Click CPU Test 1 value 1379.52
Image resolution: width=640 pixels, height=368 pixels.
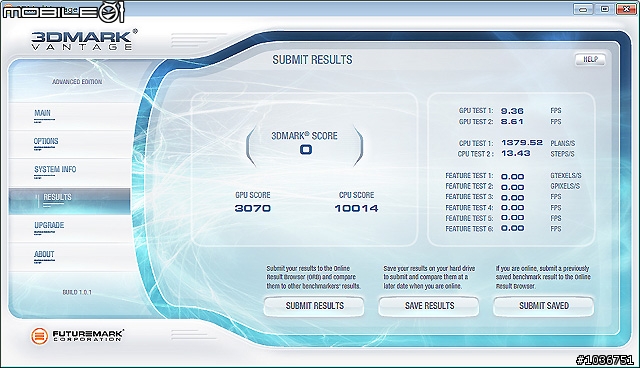tap(522, 143)
